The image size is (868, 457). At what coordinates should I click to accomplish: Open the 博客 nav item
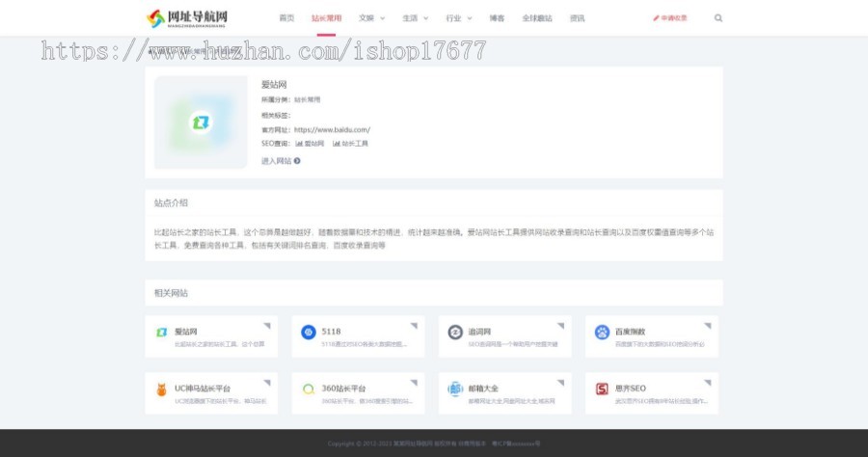(497, 18)
